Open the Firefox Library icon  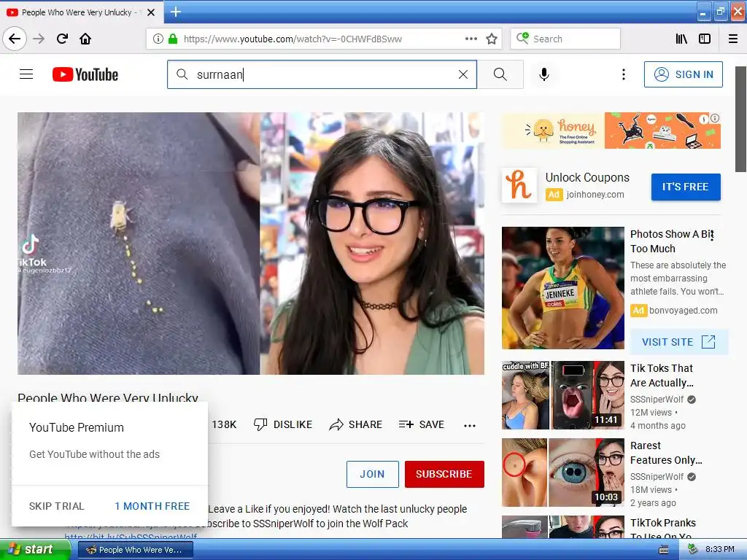[x=681, y=39]
